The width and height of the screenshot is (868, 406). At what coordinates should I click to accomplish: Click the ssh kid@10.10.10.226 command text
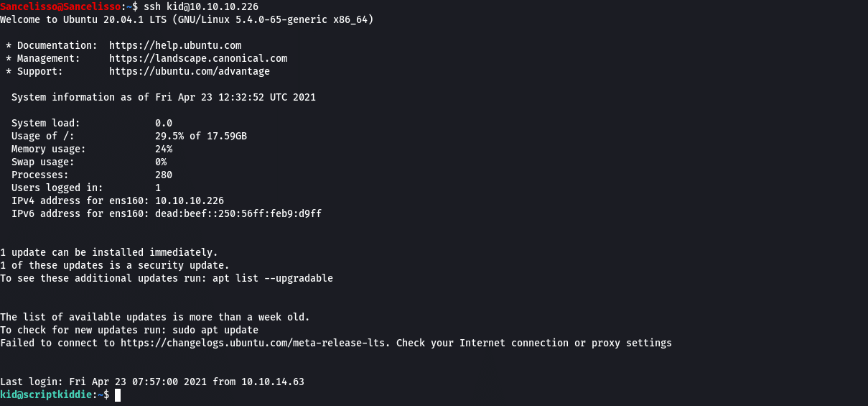[x=201, y=6]
